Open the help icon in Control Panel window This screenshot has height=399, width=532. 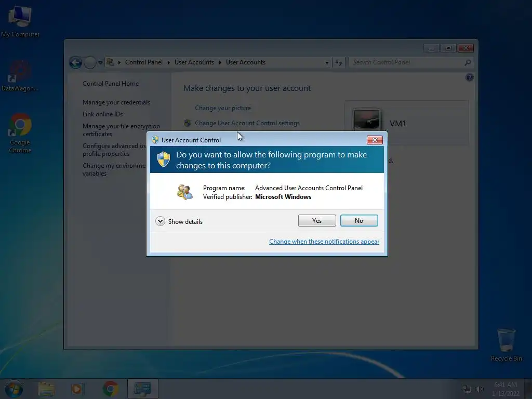click(x=469, y=78)
